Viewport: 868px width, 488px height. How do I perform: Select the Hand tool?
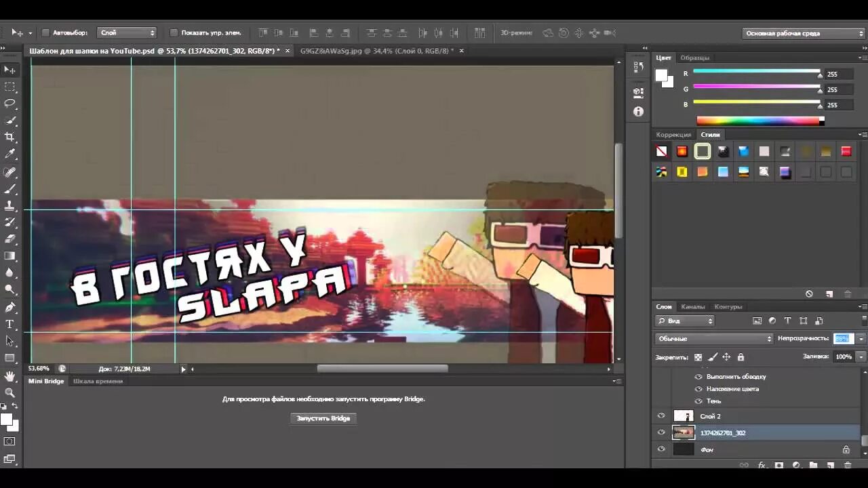coord(9,375)
